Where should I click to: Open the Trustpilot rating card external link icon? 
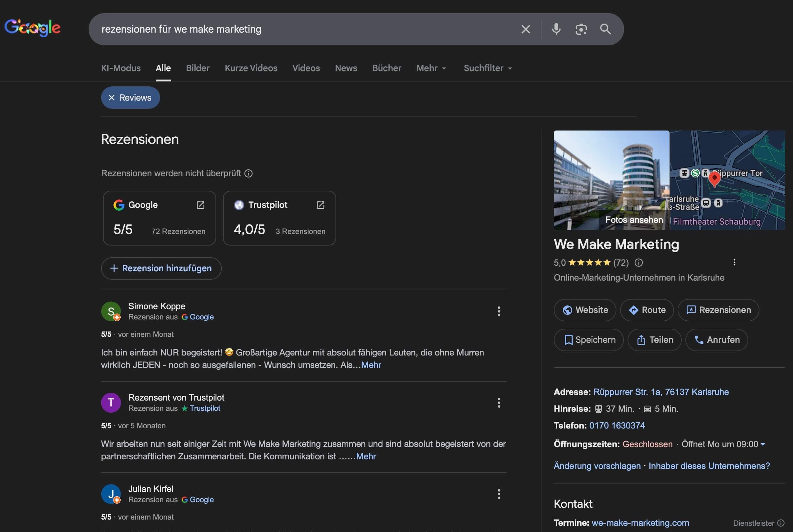click(320, 205)
